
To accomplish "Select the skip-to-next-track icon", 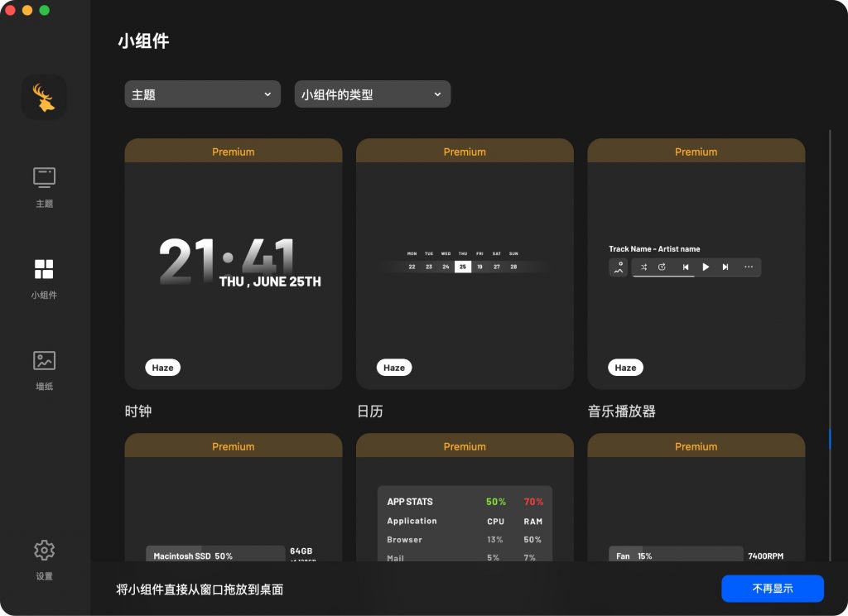I will click(726, 267).
